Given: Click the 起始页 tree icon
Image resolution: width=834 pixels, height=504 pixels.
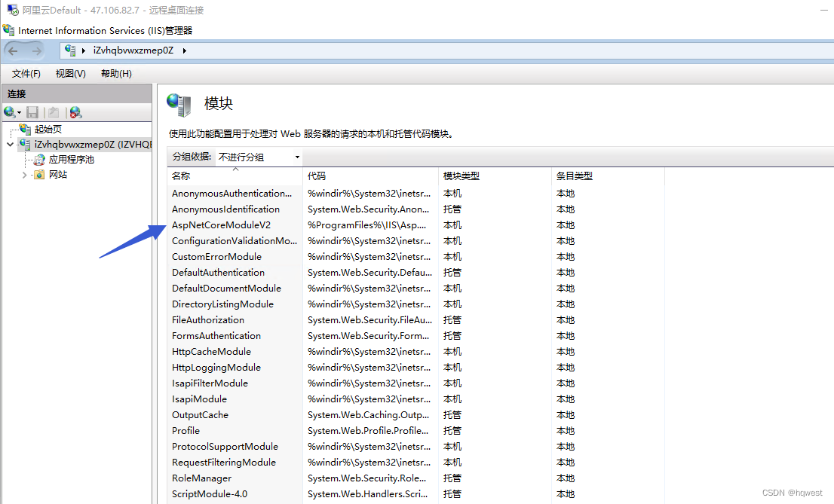Looking at the screenshot, I should pyautogui.click(x=25, y=129).
